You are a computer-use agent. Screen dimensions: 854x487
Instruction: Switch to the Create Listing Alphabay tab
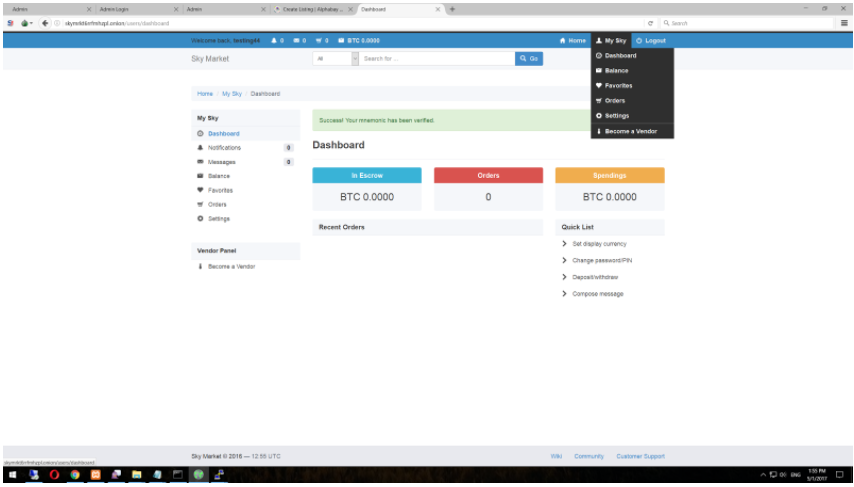pos(313,9)
